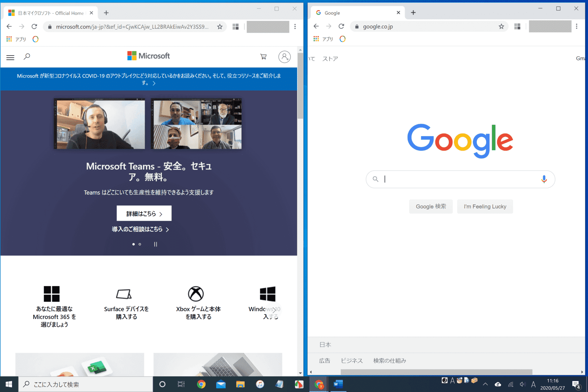This screenshot has width=588, height=392.
Task: Open the COVID-19 announcement banner link
Action: point(149,79)
